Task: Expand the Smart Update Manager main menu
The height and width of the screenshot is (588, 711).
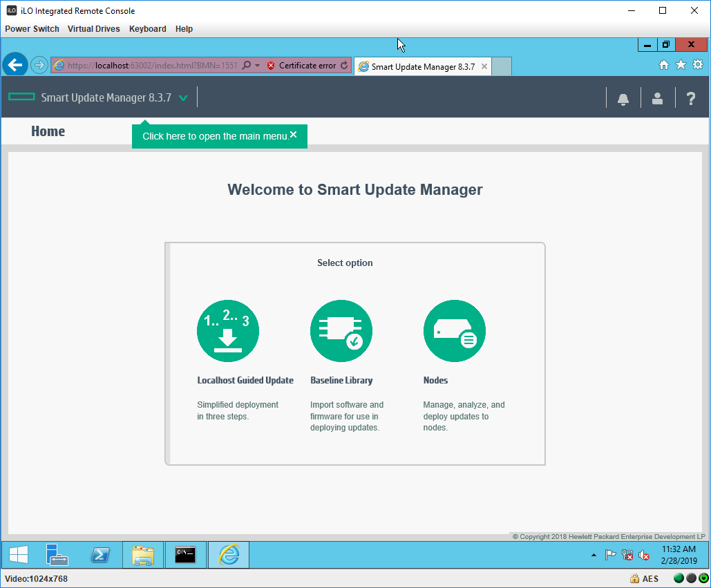Action: click(183, 98)
